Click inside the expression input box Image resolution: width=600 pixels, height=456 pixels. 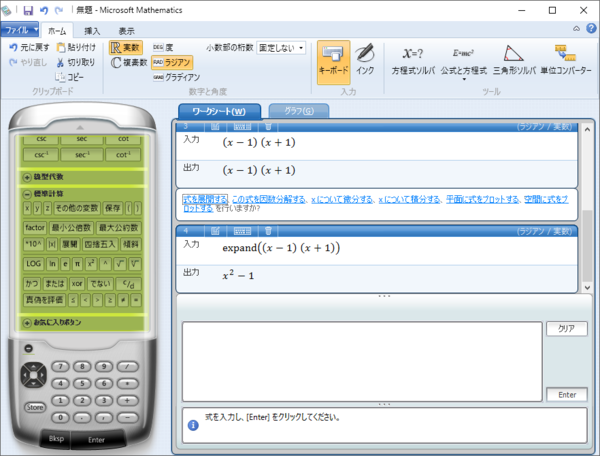pyautogui.click(x=362, y=362)
